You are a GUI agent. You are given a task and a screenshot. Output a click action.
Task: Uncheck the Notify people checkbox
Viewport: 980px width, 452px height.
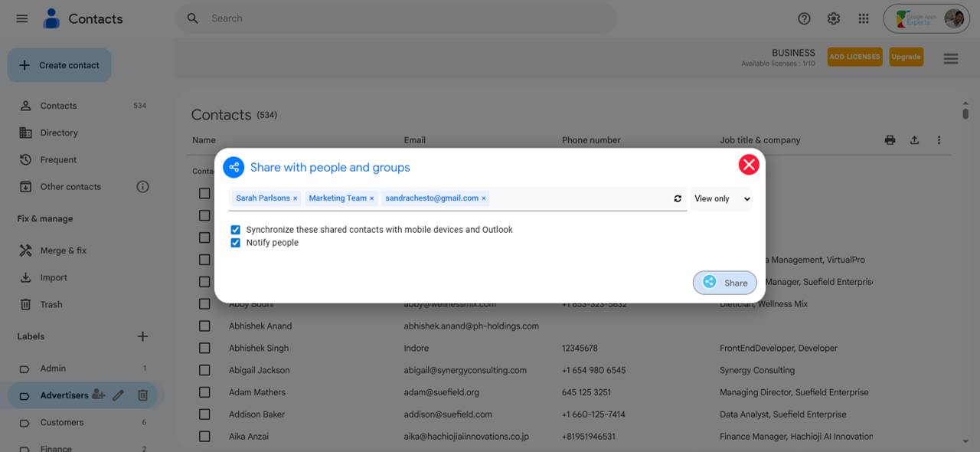(x=236, y=243)
